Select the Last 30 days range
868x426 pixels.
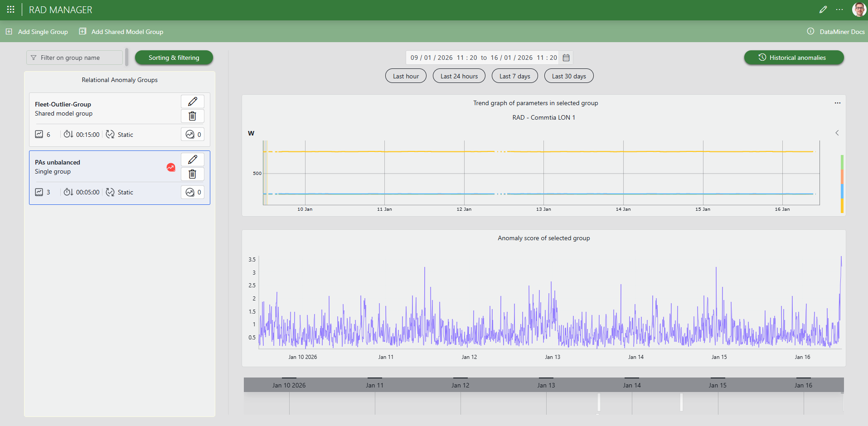[x=568, y=76]
